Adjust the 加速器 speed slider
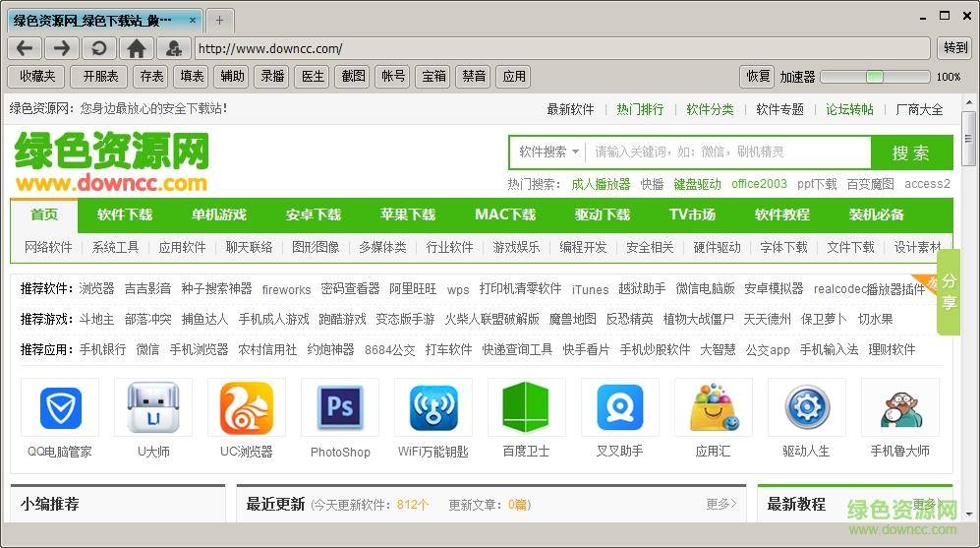The width and height of the screenshot is (980, 548). 874,77
